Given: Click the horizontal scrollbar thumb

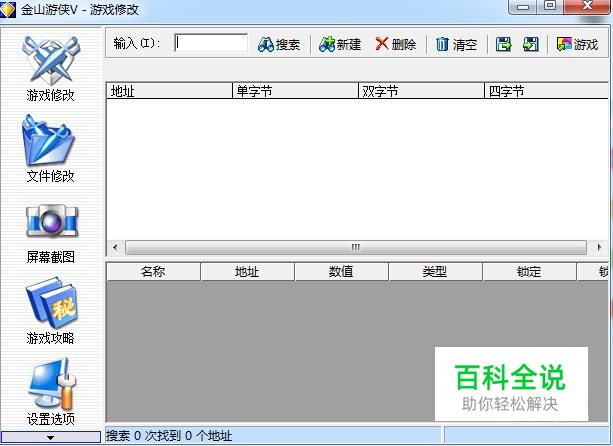Looking at the screenshot, I should pyautogui.click(x=356, y=247).
